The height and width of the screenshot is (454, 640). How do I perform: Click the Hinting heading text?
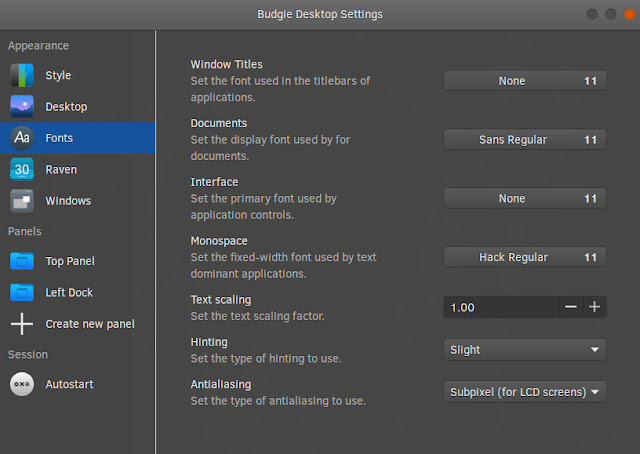tap(209, 342)
